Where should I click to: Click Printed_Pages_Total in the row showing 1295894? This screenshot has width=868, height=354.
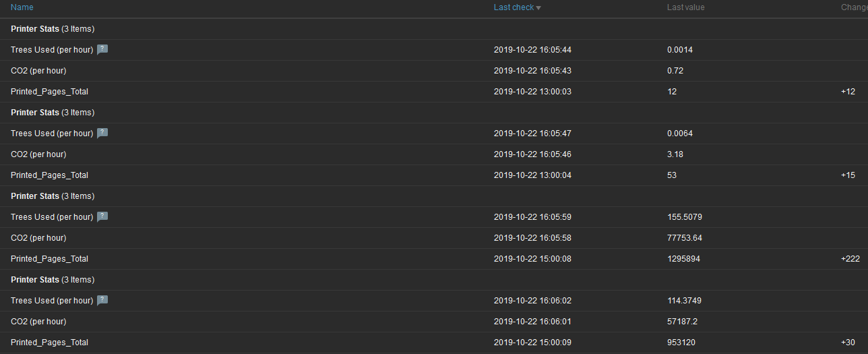tap(49, 259)
